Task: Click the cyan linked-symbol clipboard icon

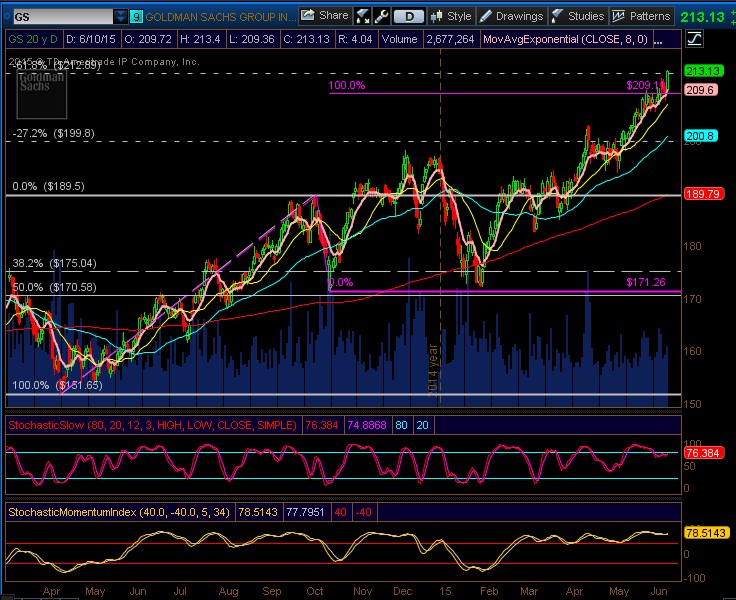Action: (x=136, y=17)
